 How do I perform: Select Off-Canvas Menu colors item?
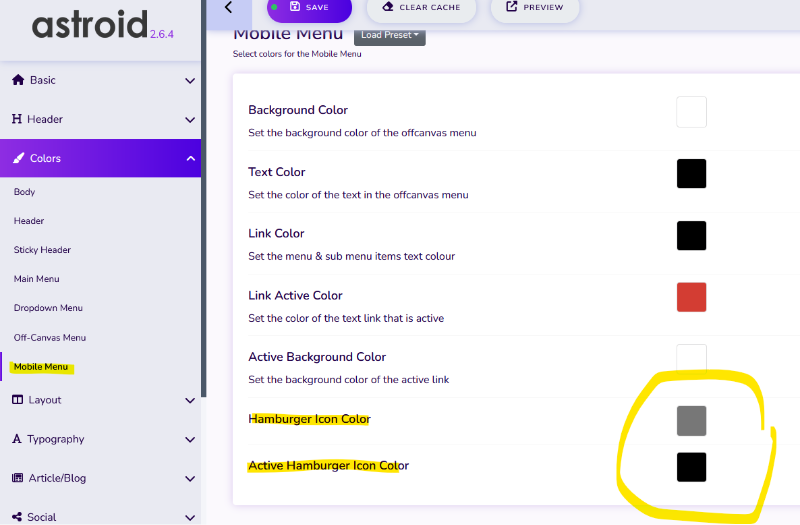tap(49, 338)
